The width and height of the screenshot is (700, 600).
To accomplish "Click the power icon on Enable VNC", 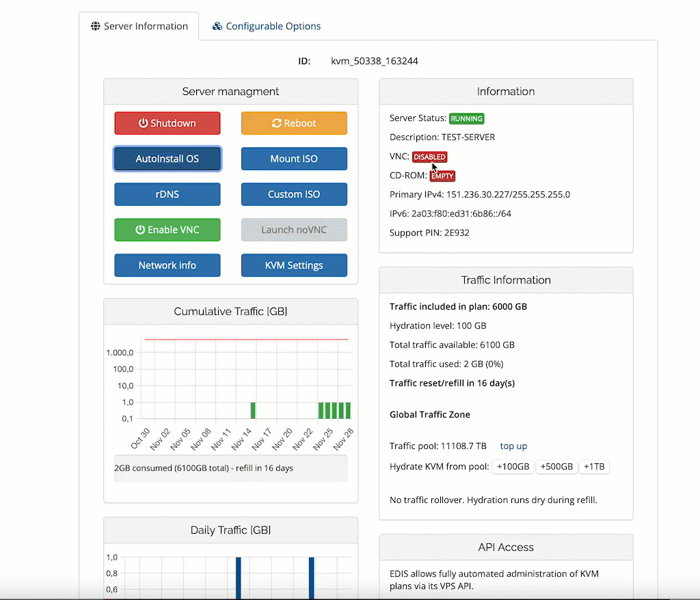I will [140, 230].
